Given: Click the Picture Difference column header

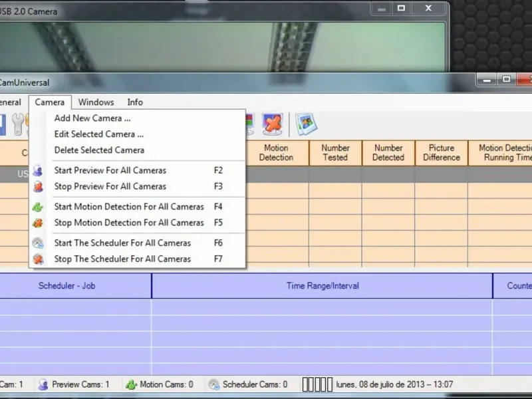Looking at the screenshot, I should pos(442,153).
